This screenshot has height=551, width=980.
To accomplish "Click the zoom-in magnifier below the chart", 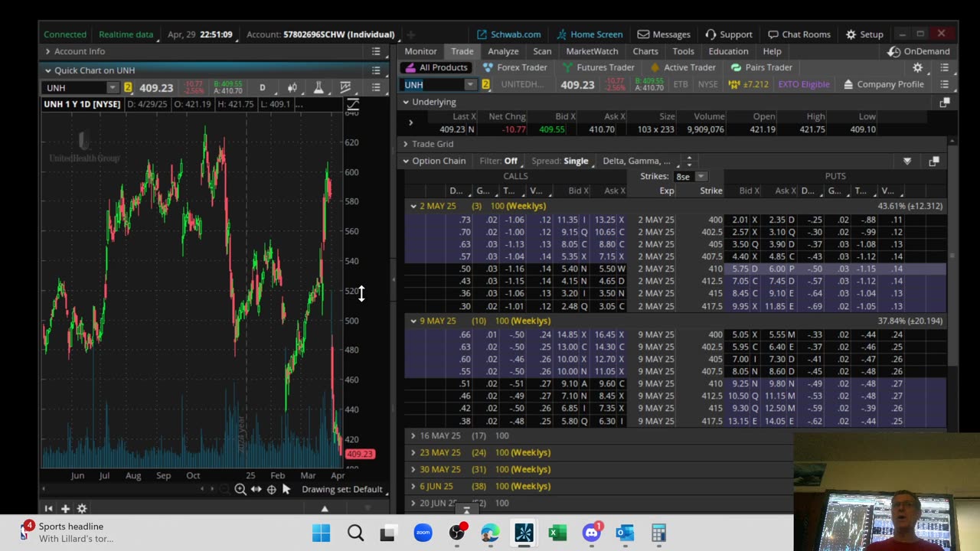I will (240, 489).
